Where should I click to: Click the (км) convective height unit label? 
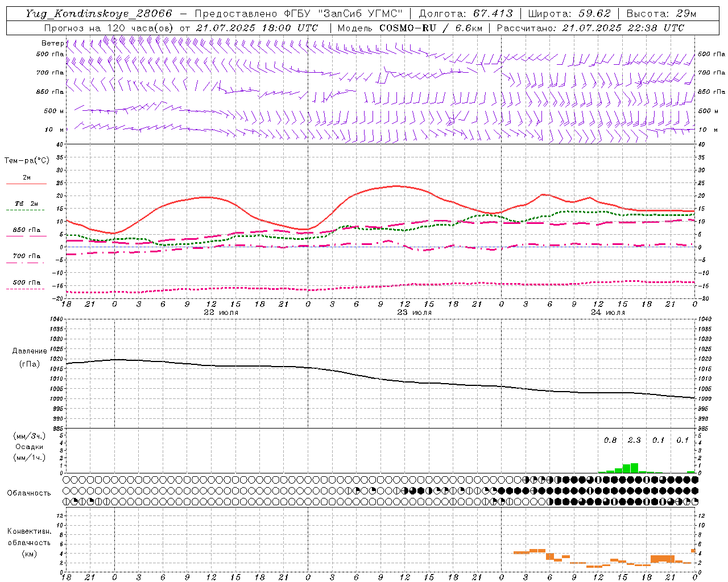[x=29, y=554]
